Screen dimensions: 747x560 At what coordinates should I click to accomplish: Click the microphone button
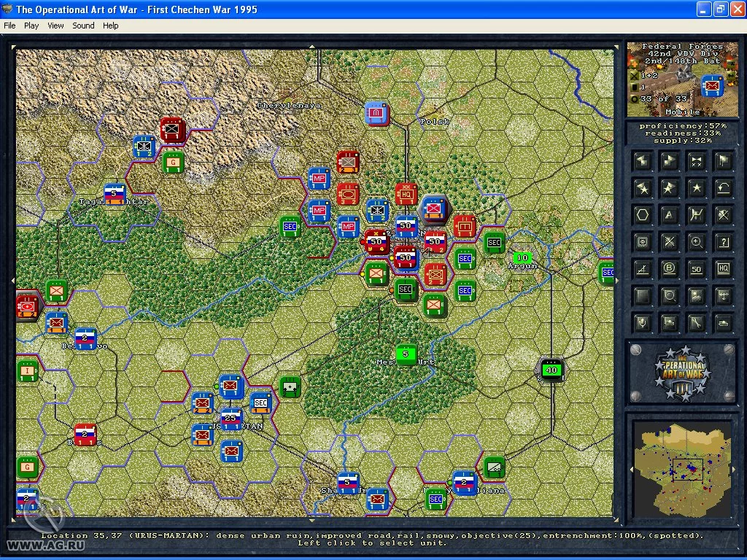click(642, 323)
